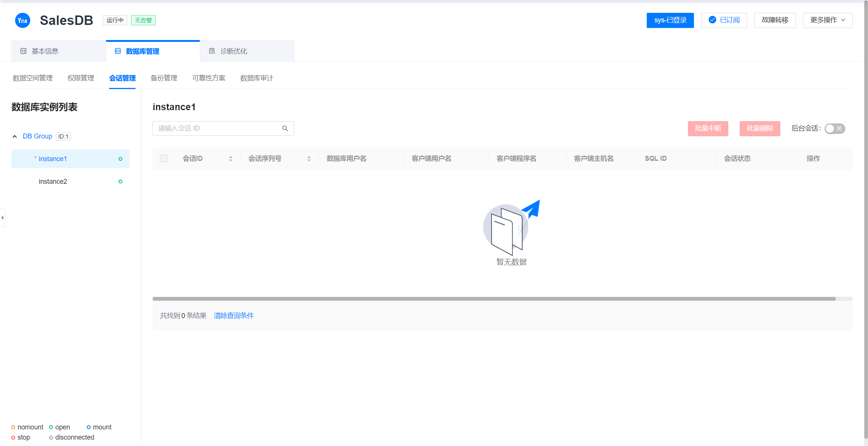Click instance2 green status indicator

tap(120, 181)
